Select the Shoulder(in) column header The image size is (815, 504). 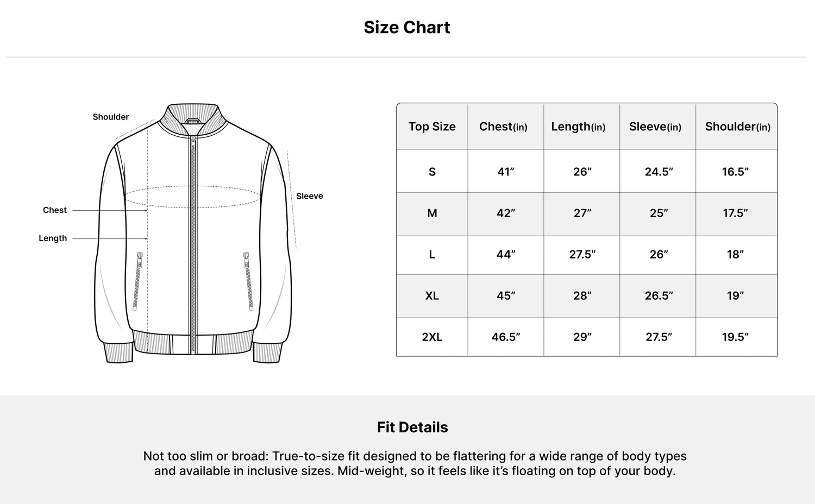click(738, 127)
